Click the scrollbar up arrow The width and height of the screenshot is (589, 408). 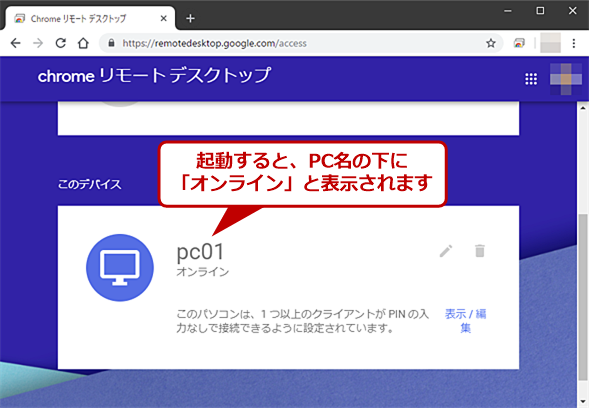[x=583, y=108]
